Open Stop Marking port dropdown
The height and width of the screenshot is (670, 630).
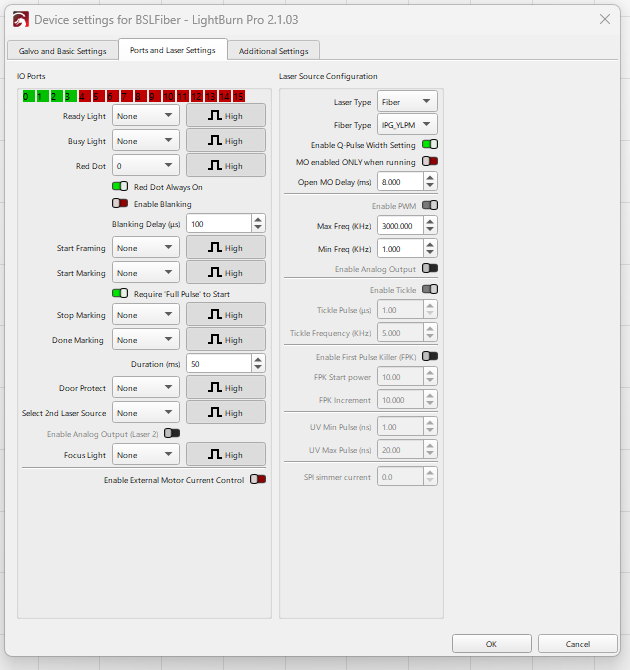click(146, 314)
